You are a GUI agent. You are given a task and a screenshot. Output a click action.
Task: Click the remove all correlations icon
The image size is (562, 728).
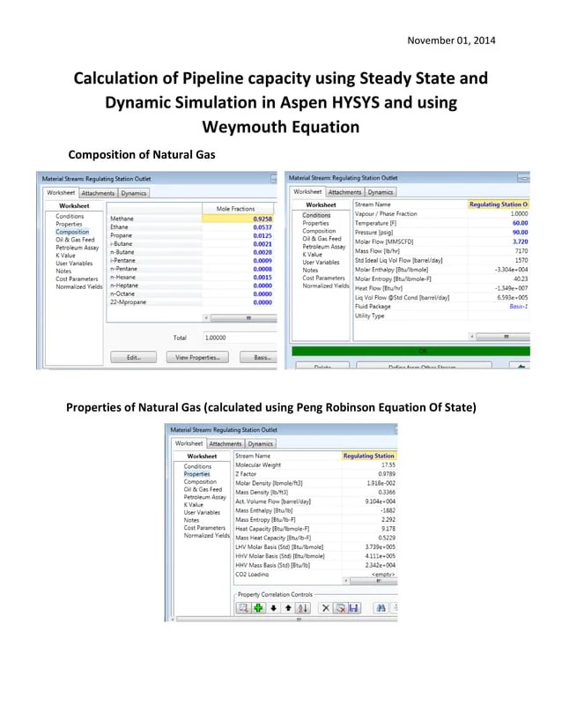[x=341, y=608]
